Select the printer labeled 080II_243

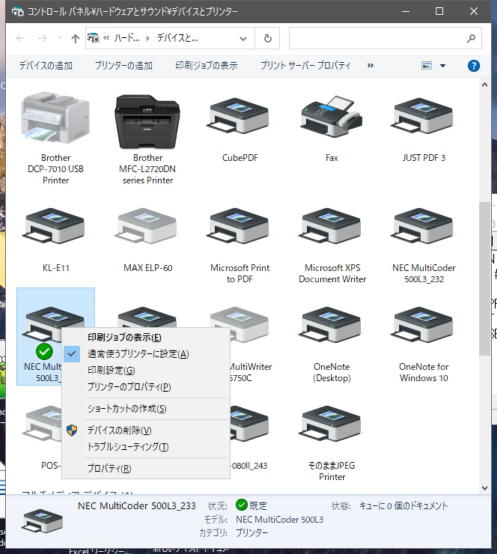[x=250, y=425]
